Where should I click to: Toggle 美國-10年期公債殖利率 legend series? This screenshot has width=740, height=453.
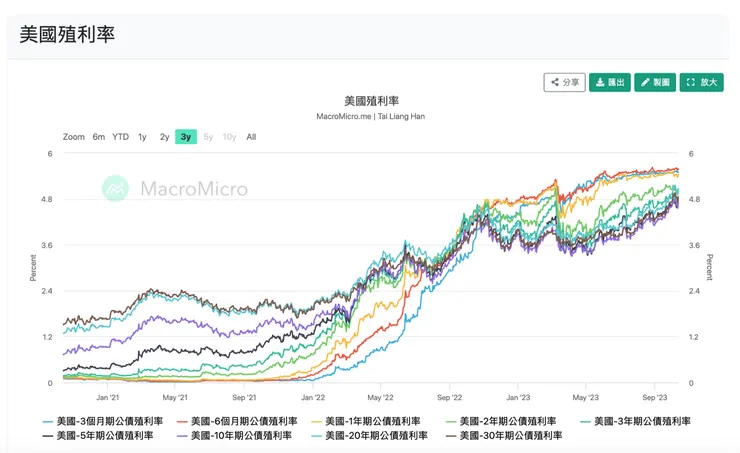pos(234,435)
